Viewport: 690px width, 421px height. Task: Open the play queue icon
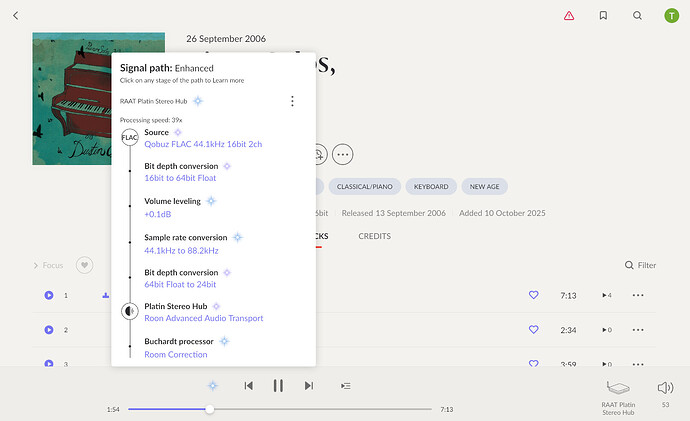click(345, 385)
